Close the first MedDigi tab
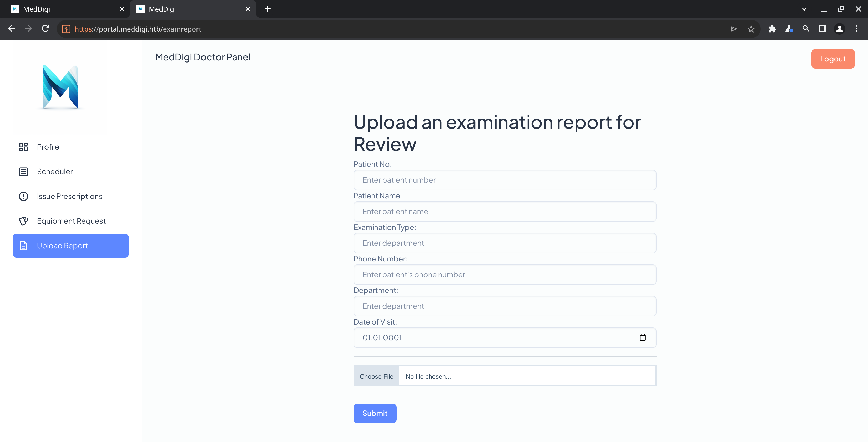Image resolution: width=868 pixels, height=442 pixels. [122, 9]
